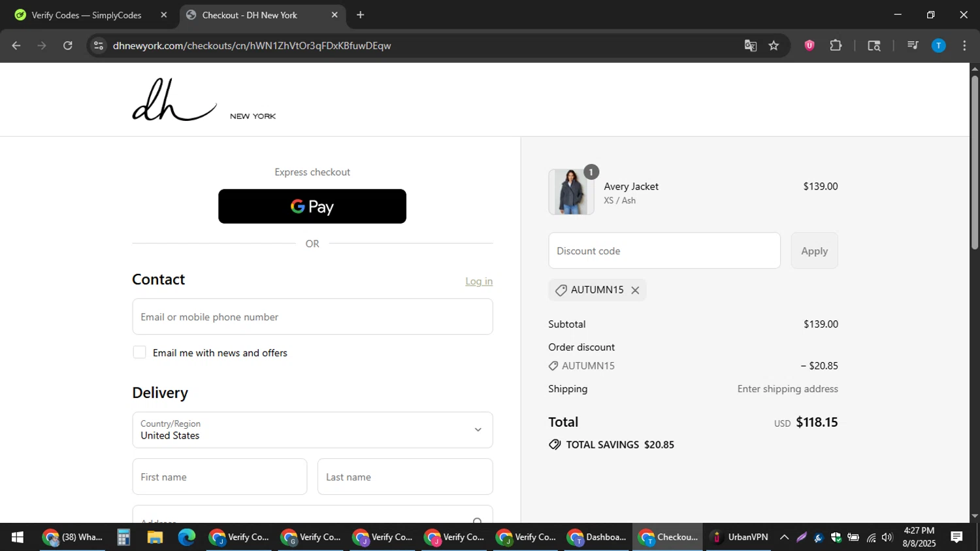The image size is (980, 551).
Task: Click the browser forward arrow
Action: [42, 46]
